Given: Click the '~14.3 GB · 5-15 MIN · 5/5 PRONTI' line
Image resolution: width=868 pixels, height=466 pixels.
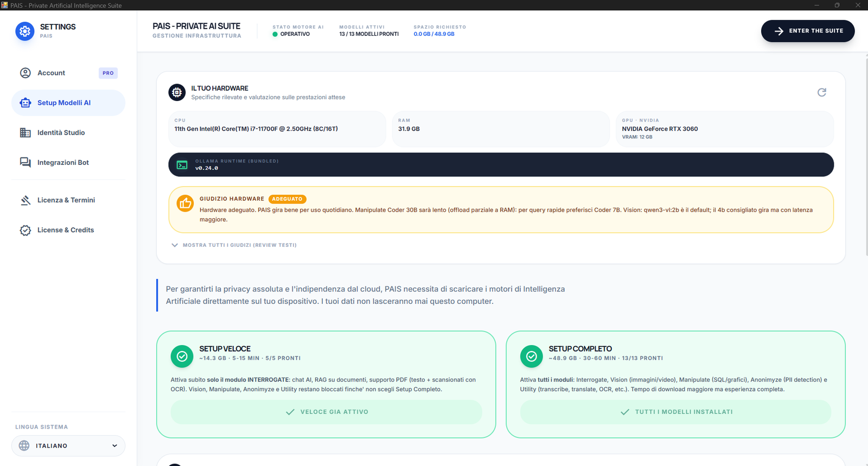Looking at the screenshot, I should pos(250,359).
